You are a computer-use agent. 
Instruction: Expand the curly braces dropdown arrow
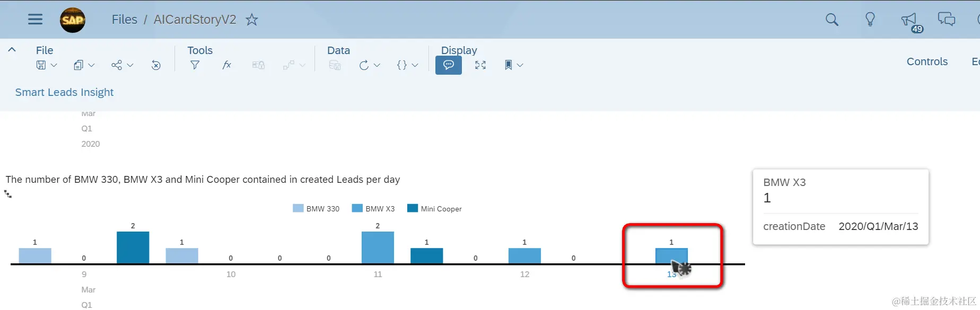point(415,65)
